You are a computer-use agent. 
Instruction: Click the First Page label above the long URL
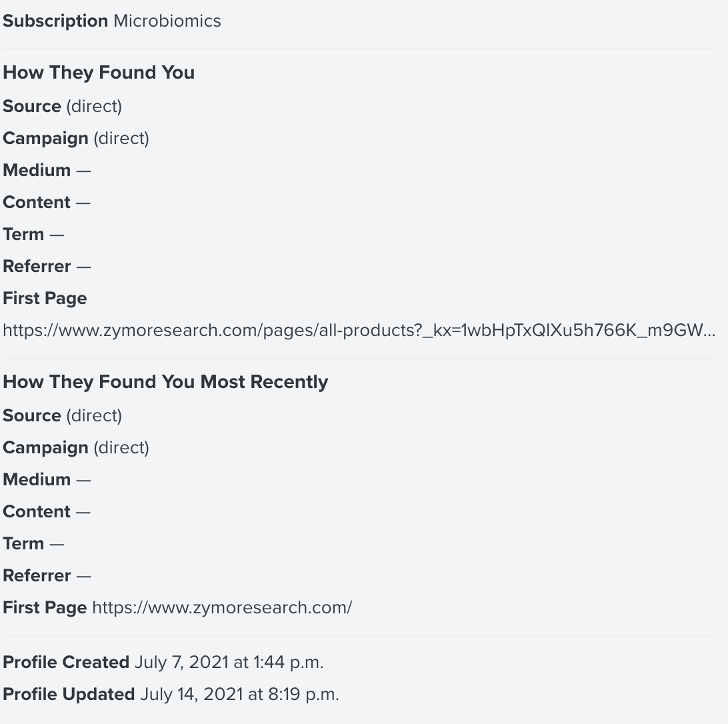pyautogui.click(x=45, y=298)
